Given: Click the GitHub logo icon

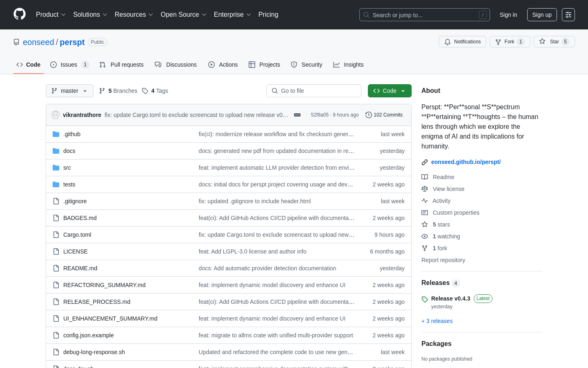Looking at the screenshot, I should point(20,14).
